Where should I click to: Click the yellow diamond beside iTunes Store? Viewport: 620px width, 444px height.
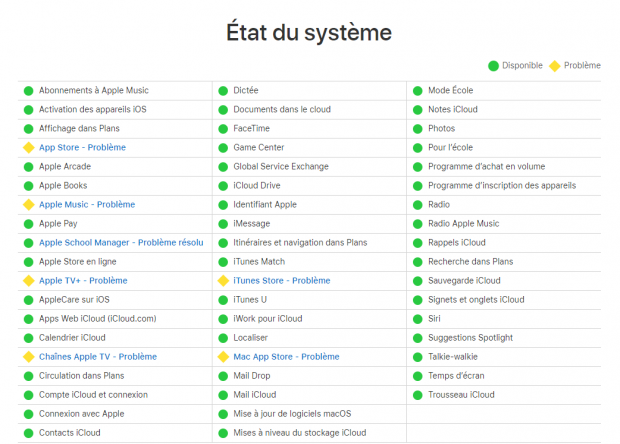(x=223, y=281)
